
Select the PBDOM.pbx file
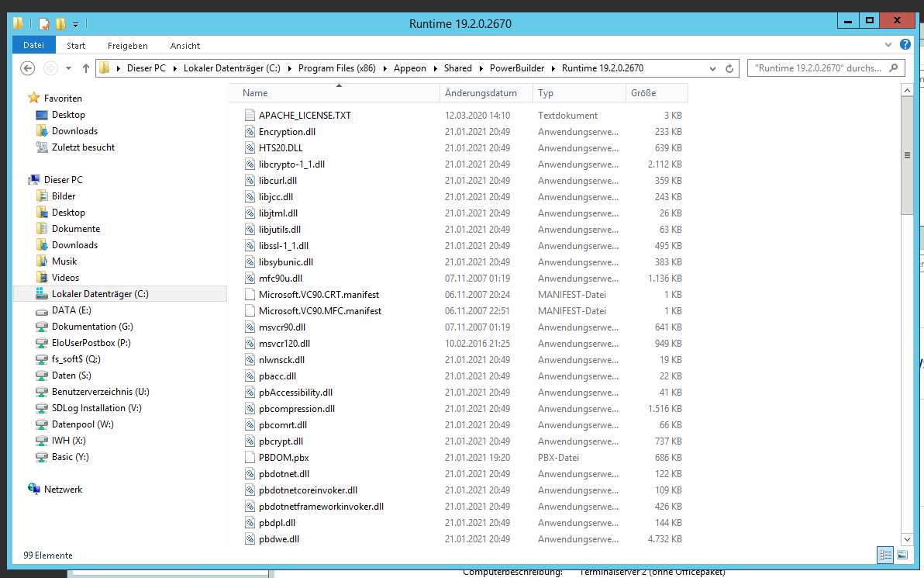pyautogui.click(x=284, y=458)
